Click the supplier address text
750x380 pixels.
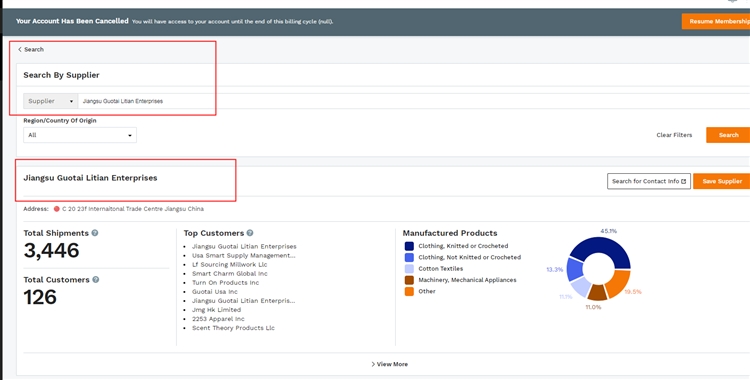click(133, 209)
